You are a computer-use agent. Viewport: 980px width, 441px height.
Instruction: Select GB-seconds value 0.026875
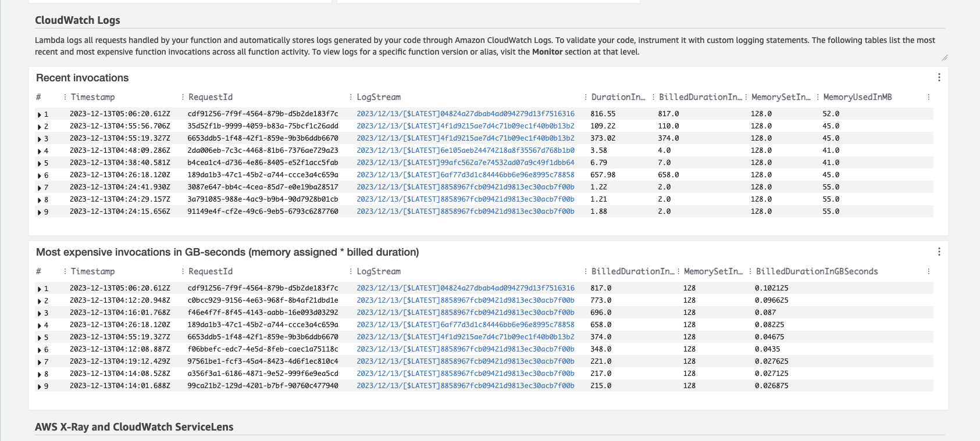pyautogui.click(x=772, y=386)
